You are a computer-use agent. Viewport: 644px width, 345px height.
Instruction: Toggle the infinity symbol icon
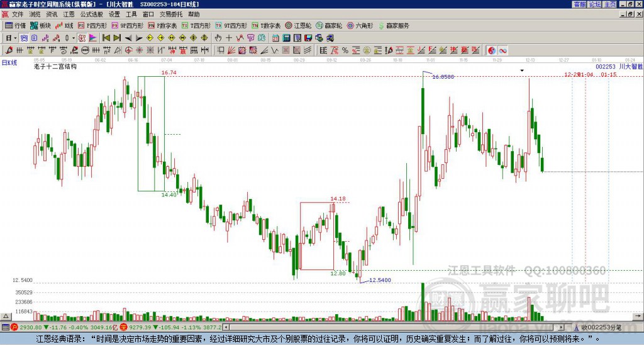(x=502, y=50)
